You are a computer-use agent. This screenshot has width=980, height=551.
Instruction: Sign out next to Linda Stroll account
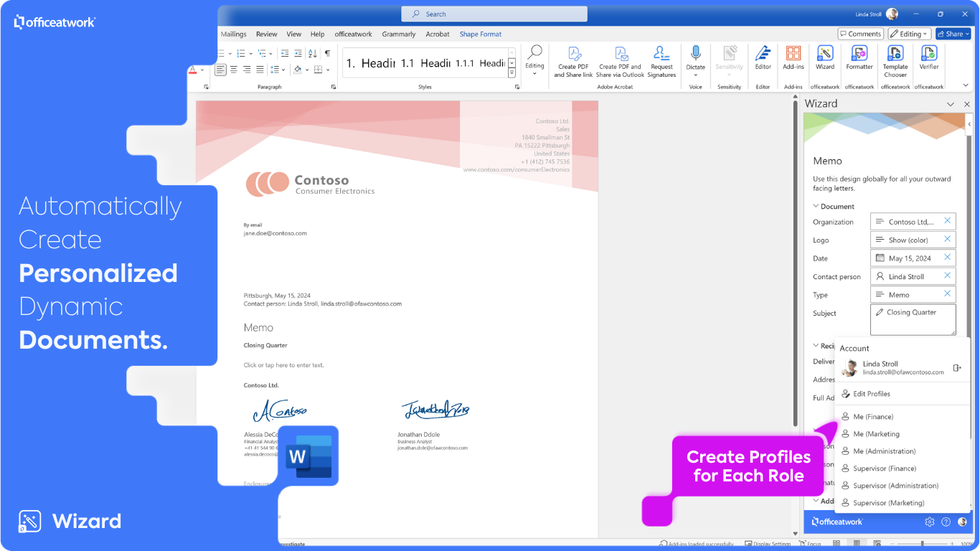point(957,368)
